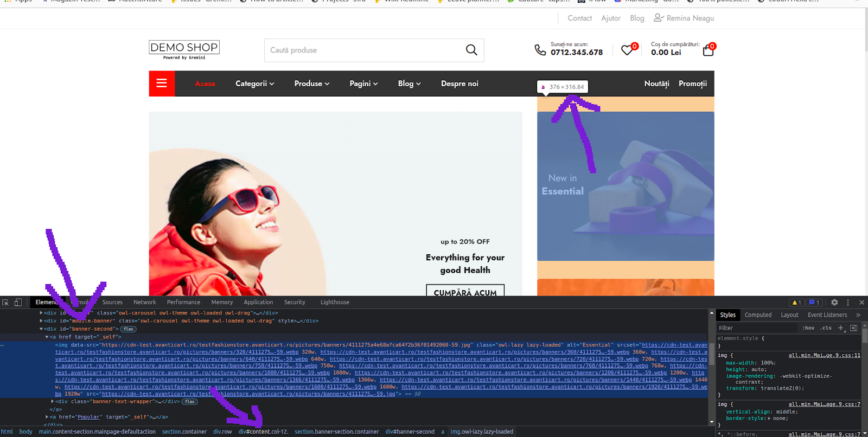Image resolution: width=868 pixels, height=437 pixels.
Task: Go to Acasa home link
Action: coord(205,83)
